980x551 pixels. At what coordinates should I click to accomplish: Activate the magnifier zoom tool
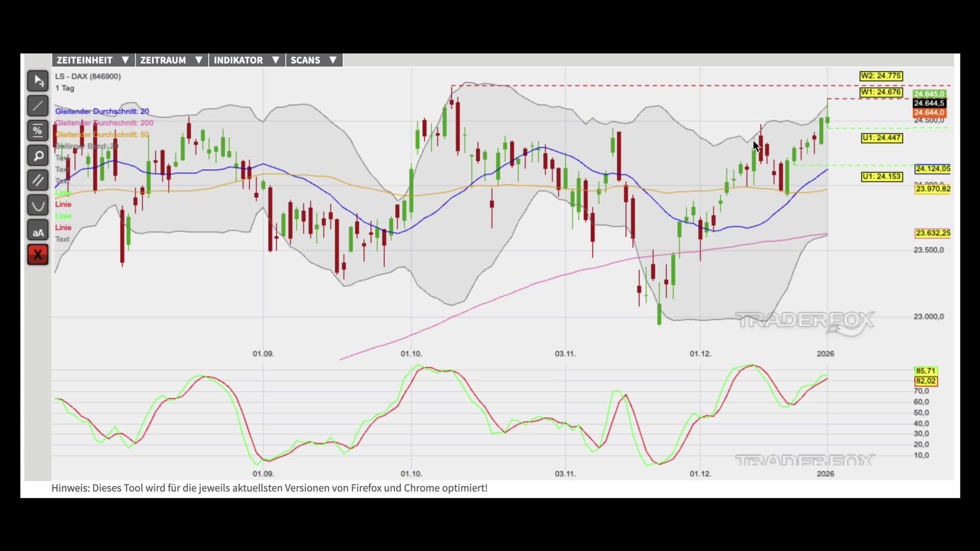38,156
